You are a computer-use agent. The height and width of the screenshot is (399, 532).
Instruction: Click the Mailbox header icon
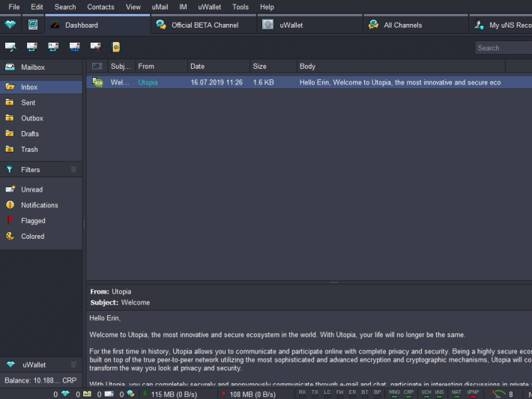tap(10, 67)
